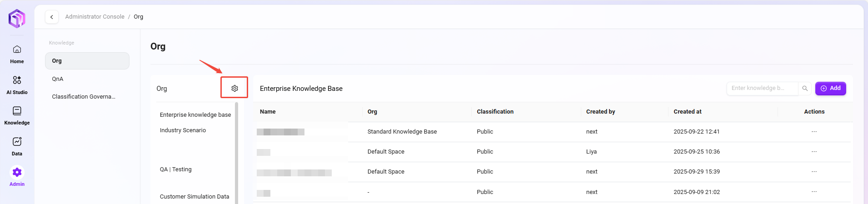The height and width of the screenshot is (204, 868).
Task: Open the Data section icon
Action: pyautogui.click(x=17, y=142)
